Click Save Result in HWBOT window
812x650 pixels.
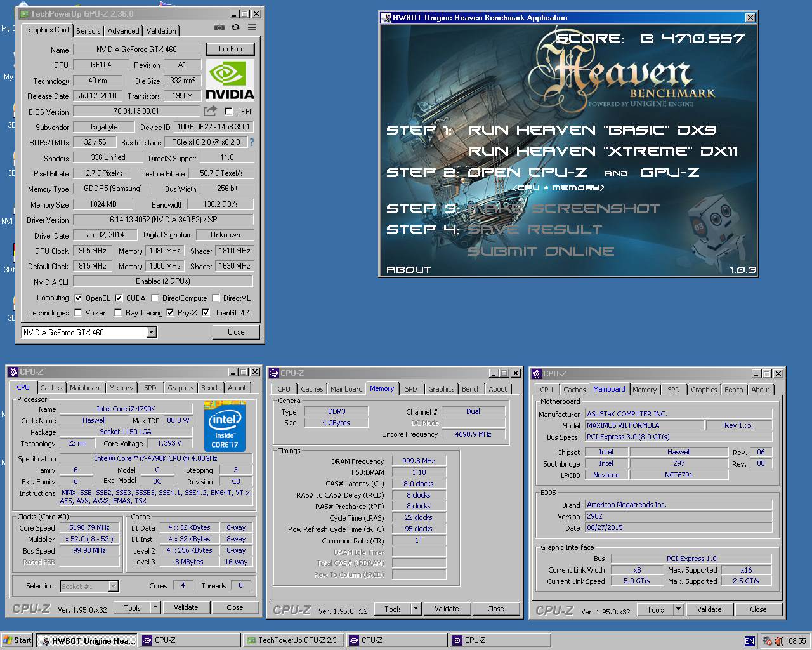pos(535,230)
